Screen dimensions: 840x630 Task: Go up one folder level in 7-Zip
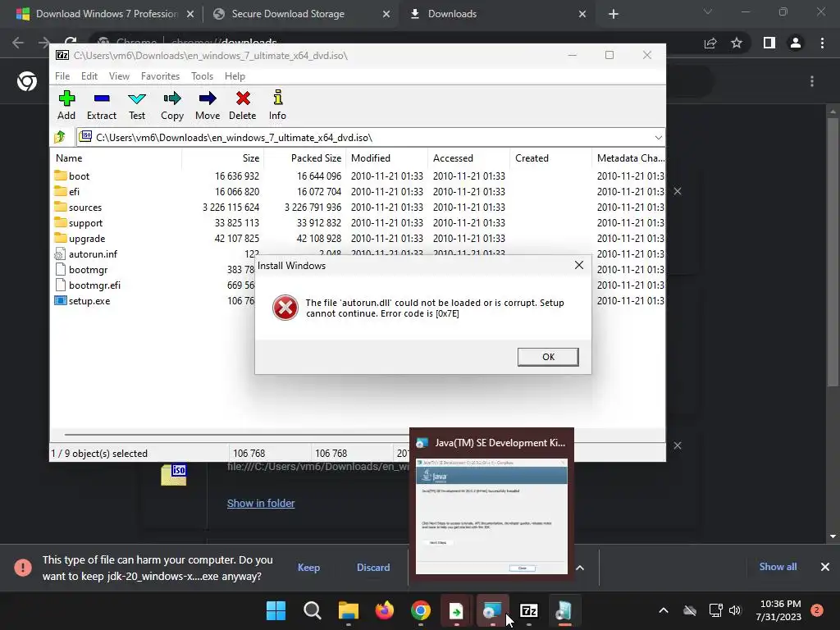[x=60, y=137]
